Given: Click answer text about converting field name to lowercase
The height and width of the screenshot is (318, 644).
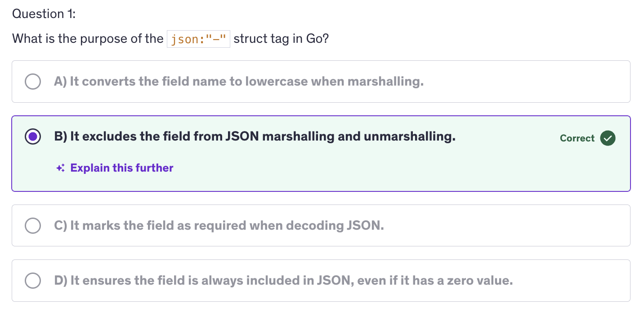Looking at the screenshot, I should (238, 82).
